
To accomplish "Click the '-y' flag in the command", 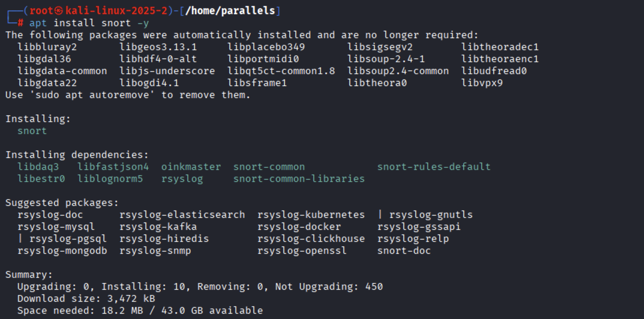I will tap(143, 23).
